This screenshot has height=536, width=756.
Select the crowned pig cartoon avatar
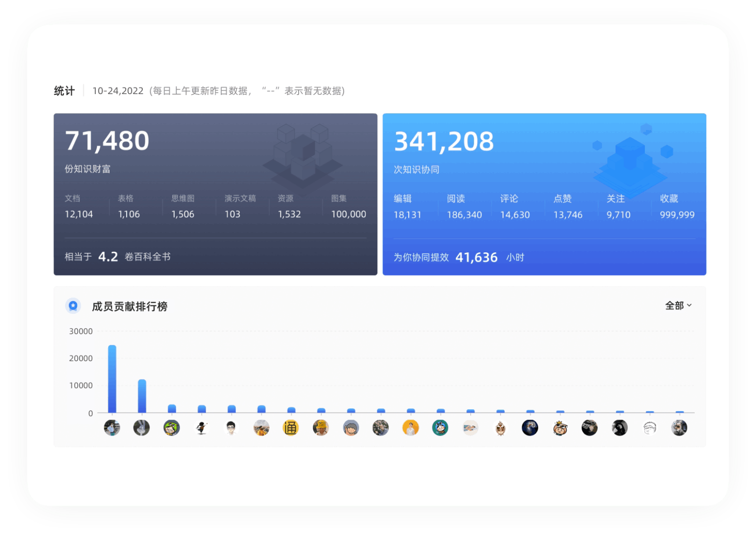[560, 428]
